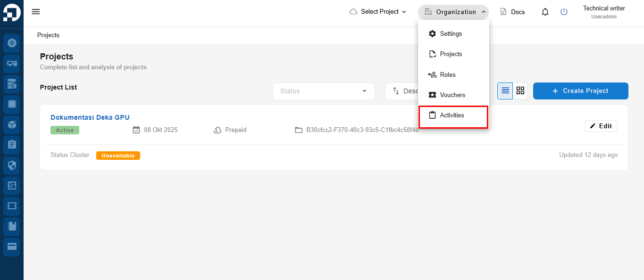Open the notifications bell icon

[x=545, y=12]
